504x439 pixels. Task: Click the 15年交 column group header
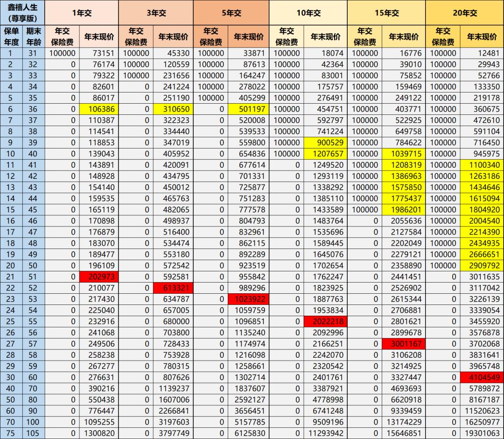pos(386,13)
